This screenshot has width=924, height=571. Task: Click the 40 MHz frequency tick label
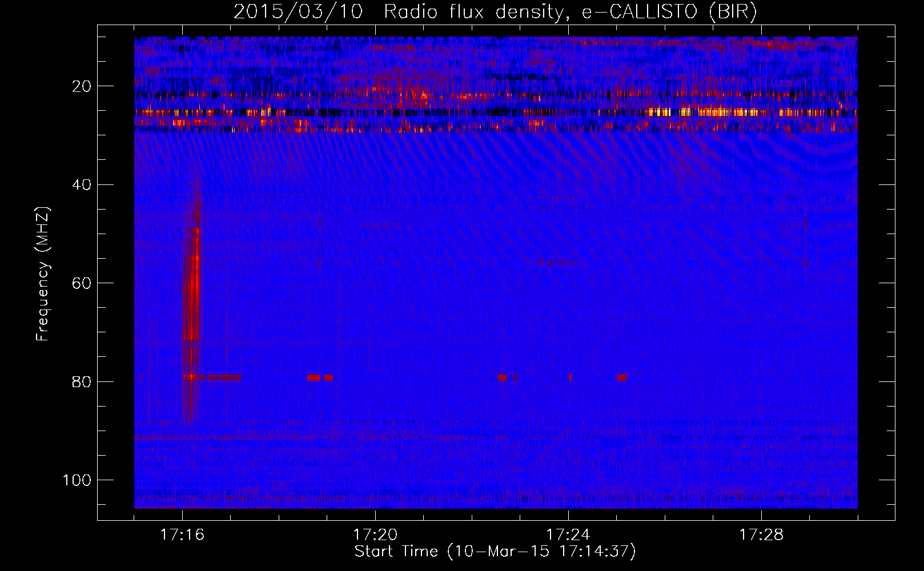(x=82, y=184)
